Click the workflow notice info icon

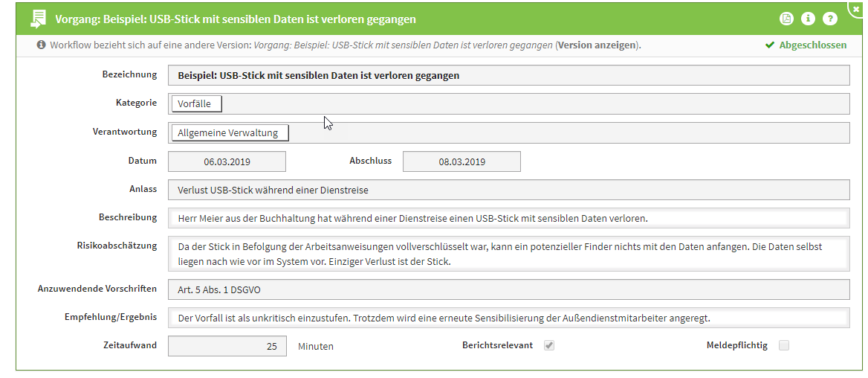click(x=41, y=45)
